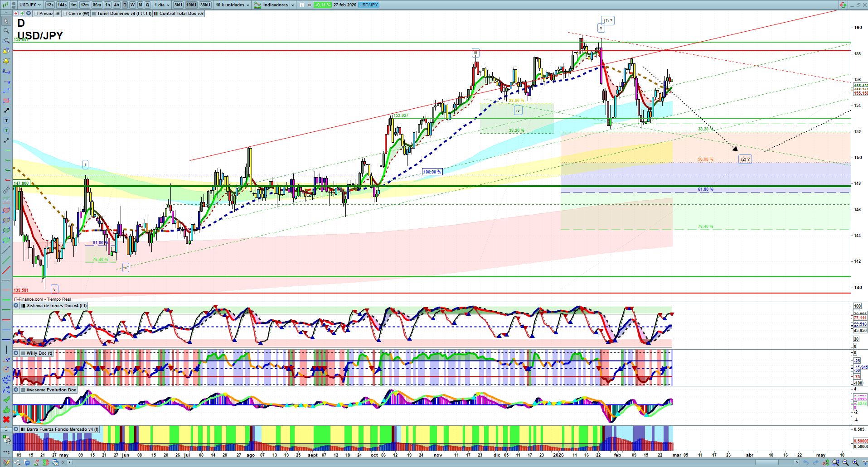The height and width of the screenshot is (467, 868).
Task: Close the Sistema de trenes Doc v4 panel
Action: [16, 306]
